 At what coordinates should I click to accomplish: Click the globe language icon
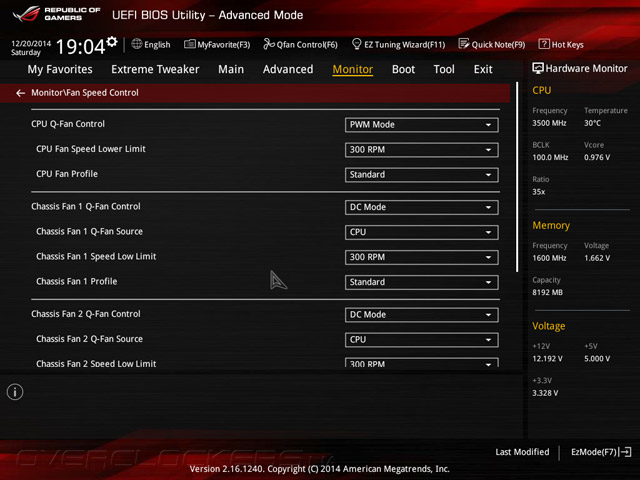click(137, 44)
